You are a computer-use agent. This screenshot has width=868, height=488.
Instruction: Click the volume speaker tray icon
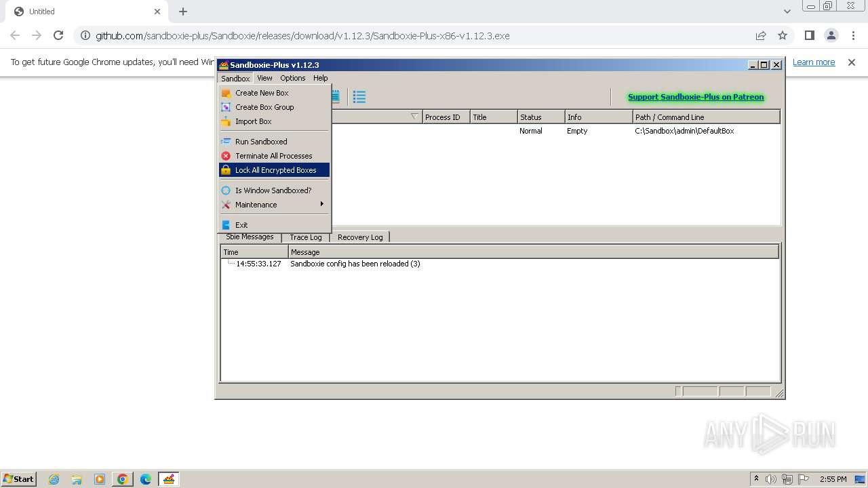point(771,479)
